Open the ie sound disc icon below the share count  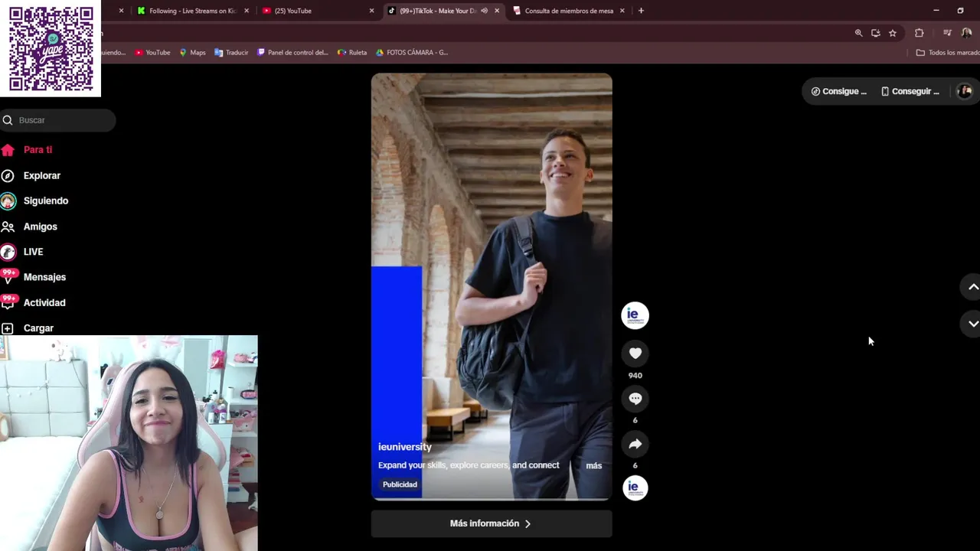(x=635, y=487)
